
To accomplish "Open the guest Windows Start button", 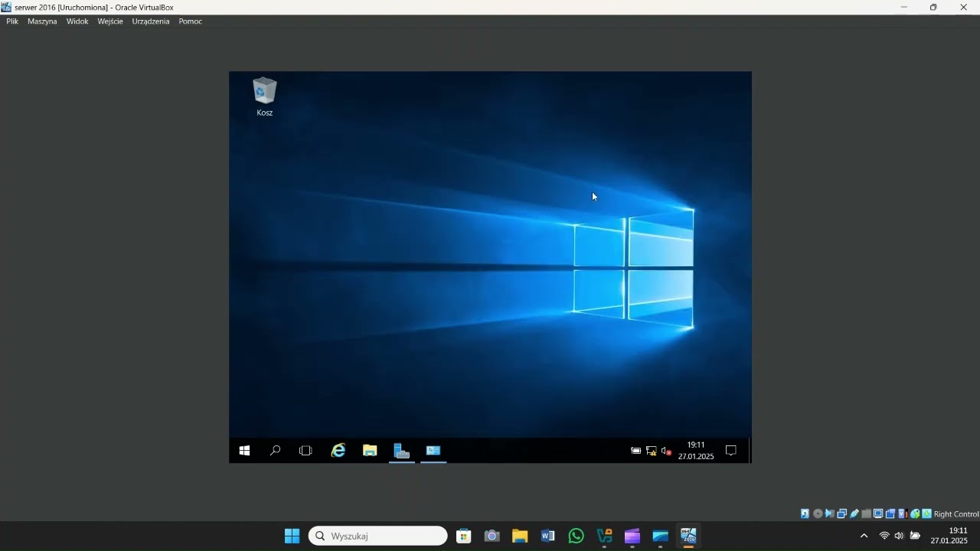I will (x=244, y=451).
